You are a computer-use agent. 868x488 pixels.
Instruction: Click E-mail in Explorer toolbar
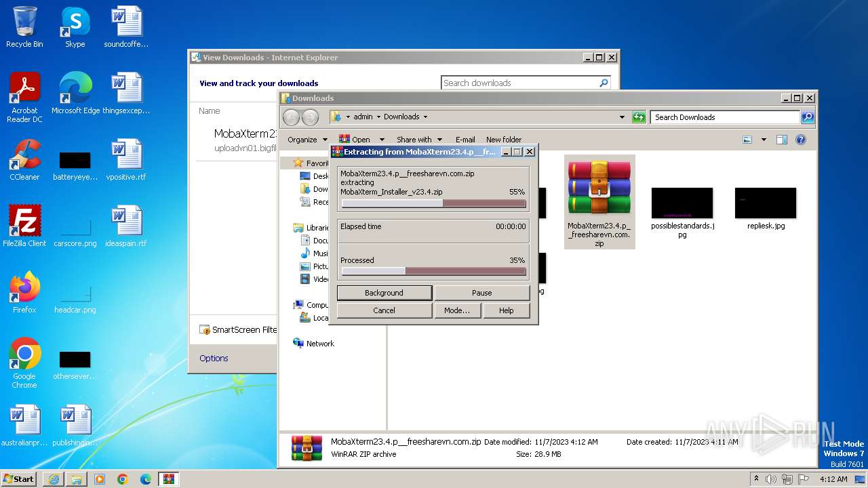465,140
